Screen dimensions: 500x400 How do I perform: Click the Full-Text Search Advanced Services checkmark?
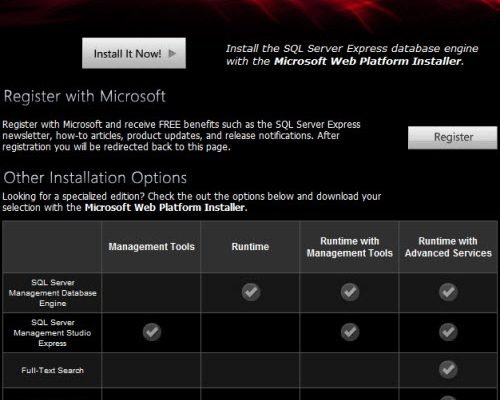pyautogui.click(x=448, y=369)
